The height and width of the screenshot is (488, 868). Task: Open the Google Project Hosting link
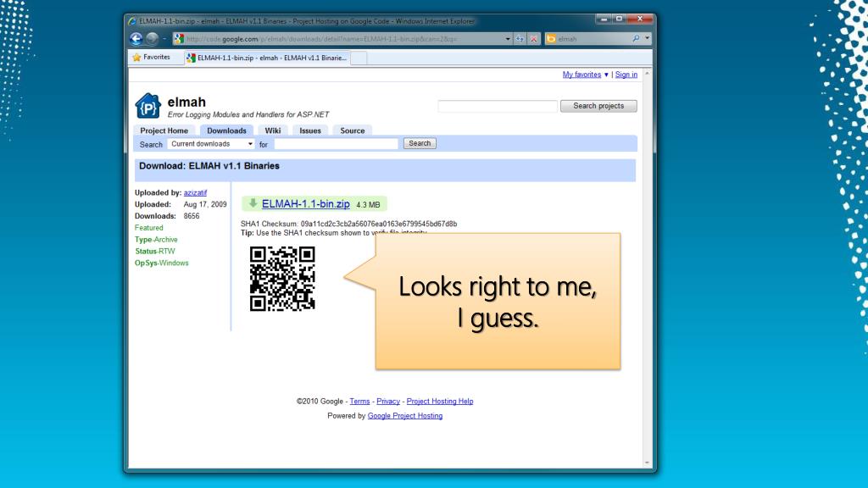point(405,415)
